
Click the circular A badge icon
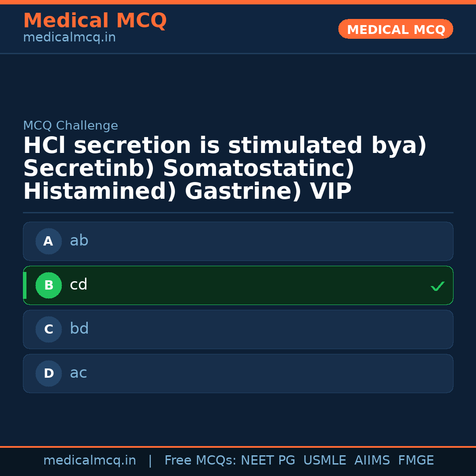point(48,241)
